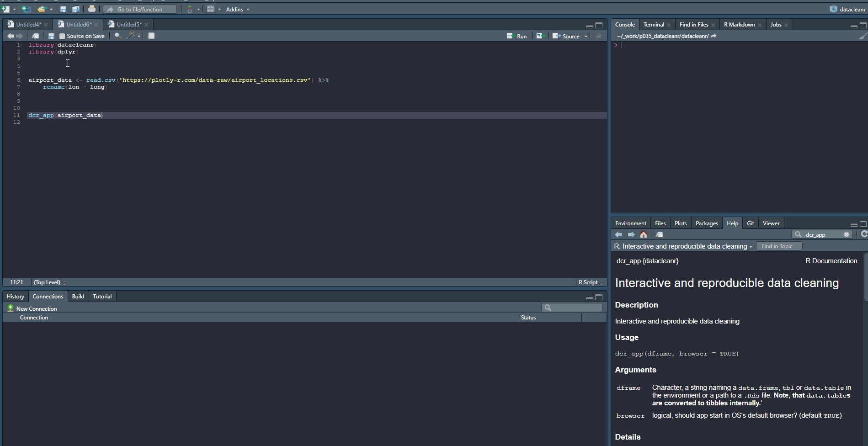Go forward to next source location

[x=20, y=36]
